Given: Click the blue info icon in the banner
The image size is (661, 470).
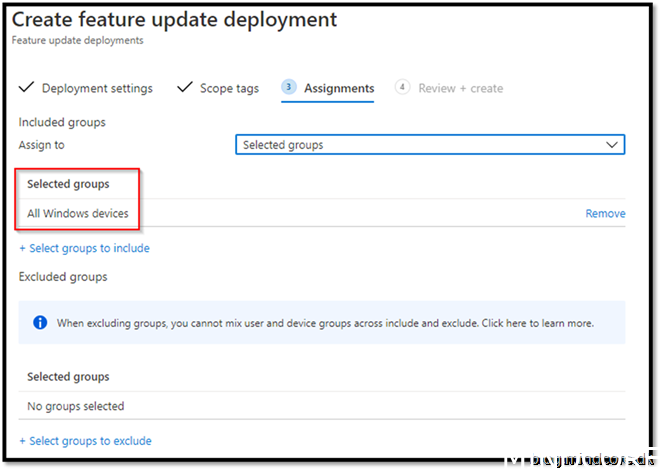Looking at the screenshot, I should coord(40,323).
